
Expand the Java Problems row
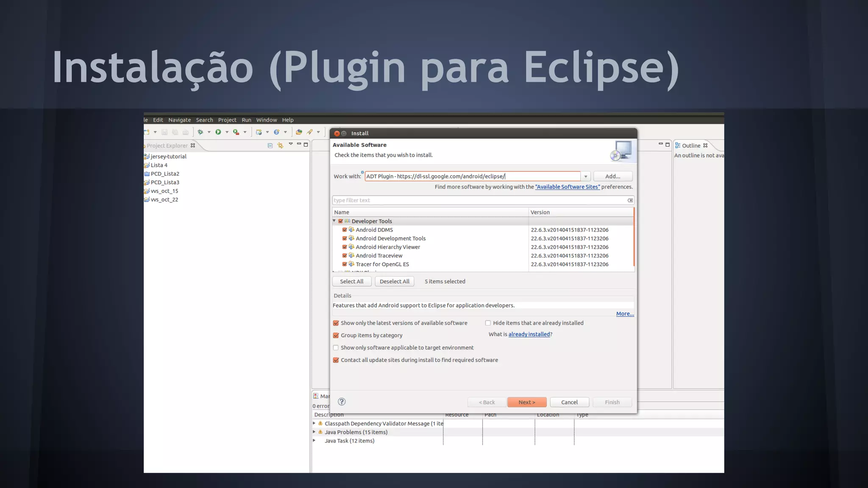pyautogui.click(x=314, y=432)
